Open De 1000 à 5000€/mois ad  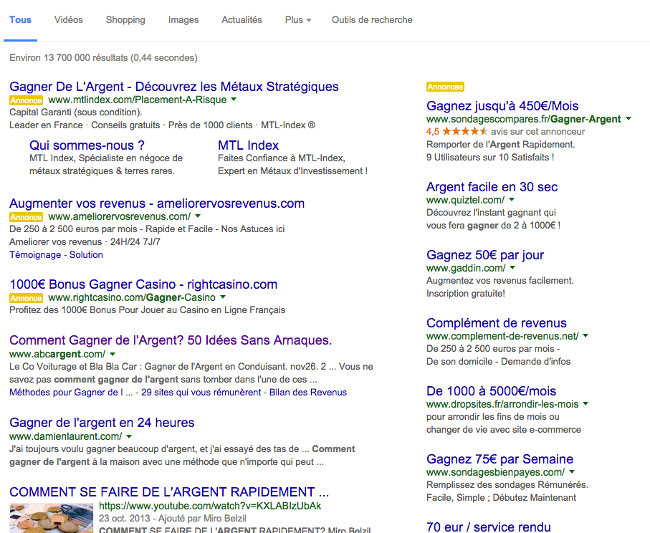pos(491,391)
